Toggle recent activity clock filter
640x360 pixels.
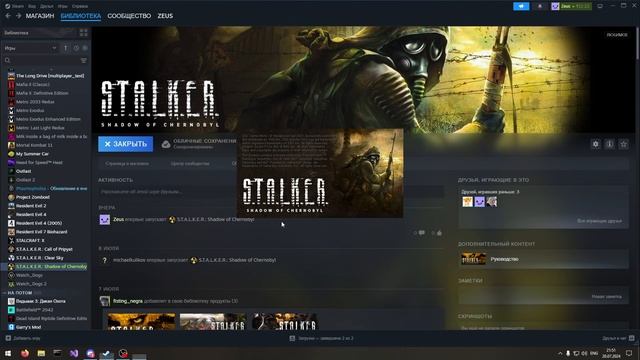[76, 48]
